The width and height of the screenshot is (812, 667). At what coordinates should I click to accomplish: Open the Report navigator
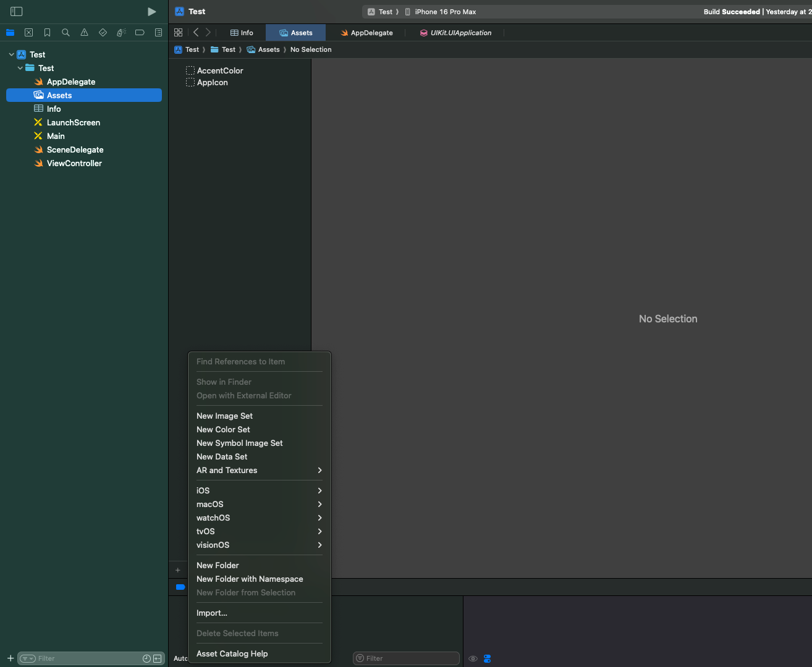click(158, 33)
